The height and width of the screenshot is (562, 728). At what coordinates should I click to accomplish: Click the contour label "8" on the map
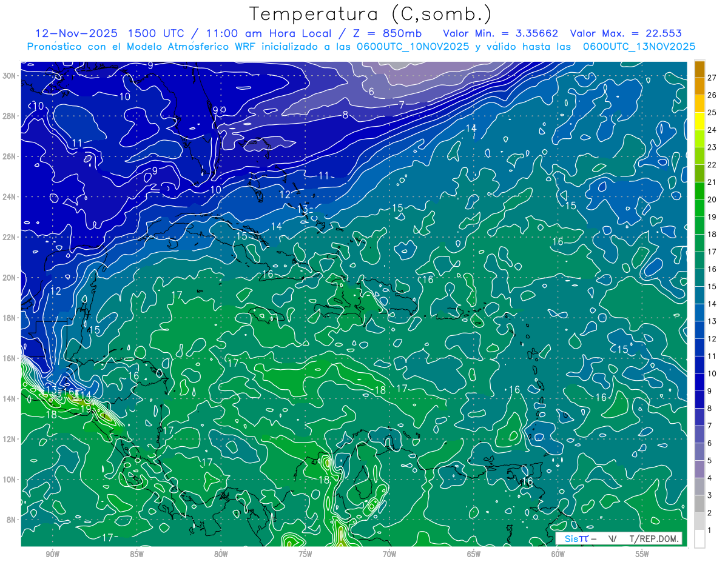coord(345,115)
